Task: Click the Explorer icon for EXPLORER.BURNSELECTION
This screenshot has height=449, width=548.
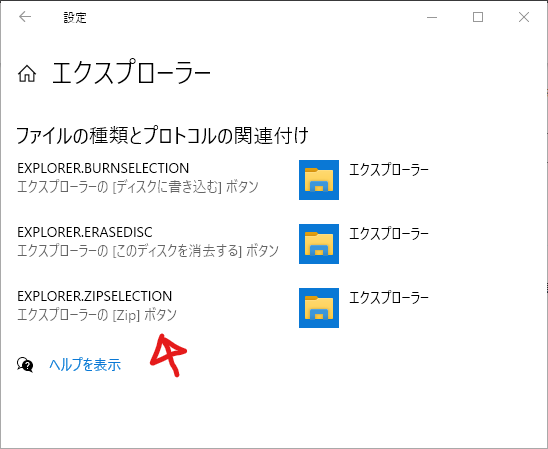Action: pos(319,180)
